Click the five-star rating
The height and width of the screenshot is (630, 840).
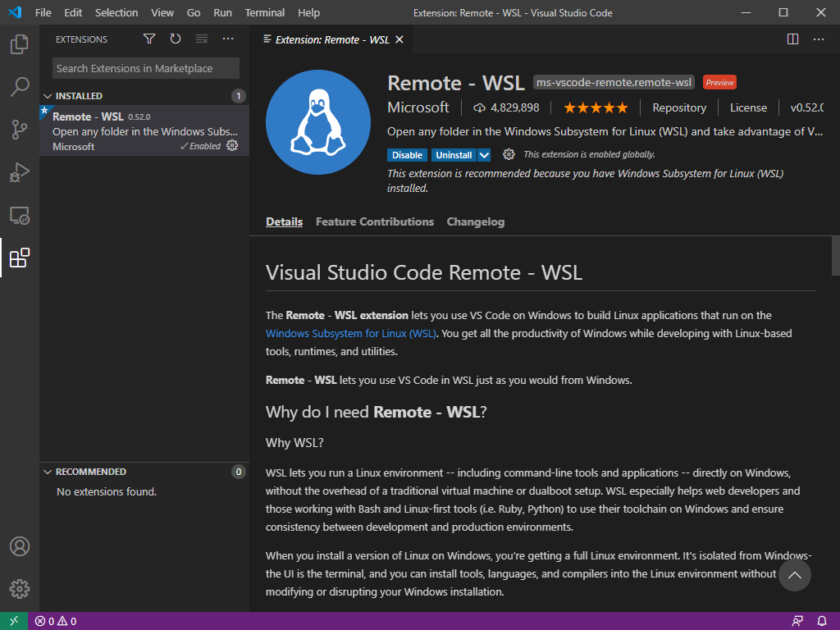[596, 108]
